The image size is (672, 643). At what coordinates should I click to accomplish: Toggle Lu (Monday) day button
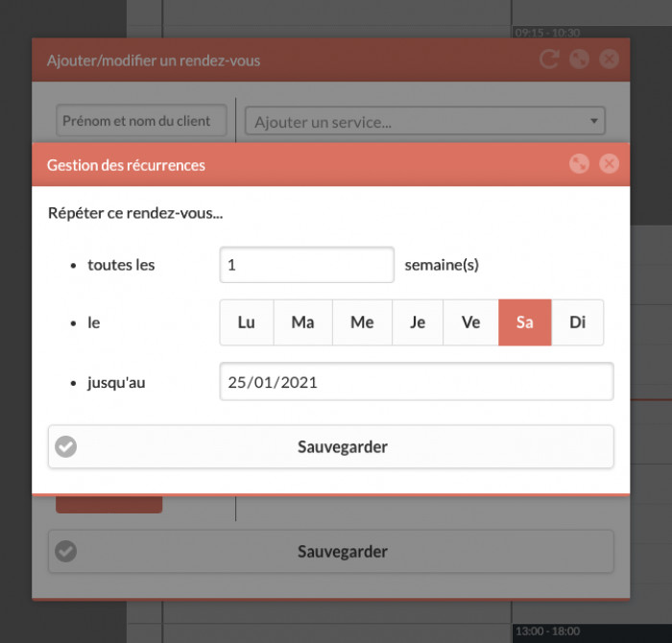(x=247, y=322)
